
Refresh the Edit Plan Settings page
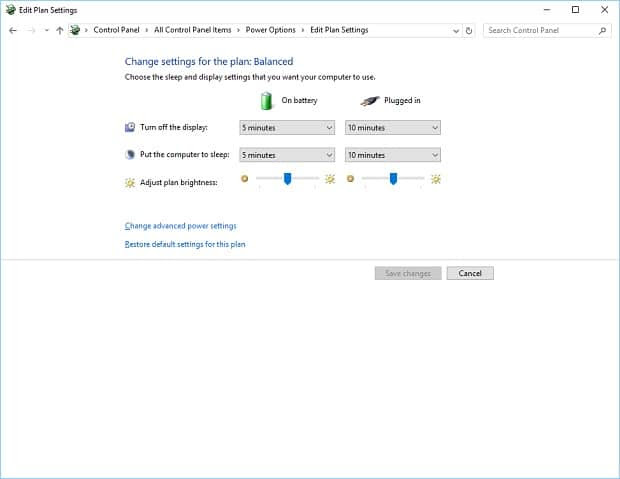click(x=469, y=31)
